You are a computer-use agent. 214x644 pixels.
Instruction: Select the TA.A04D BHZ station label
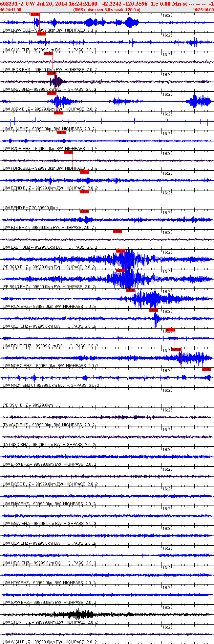49,425
